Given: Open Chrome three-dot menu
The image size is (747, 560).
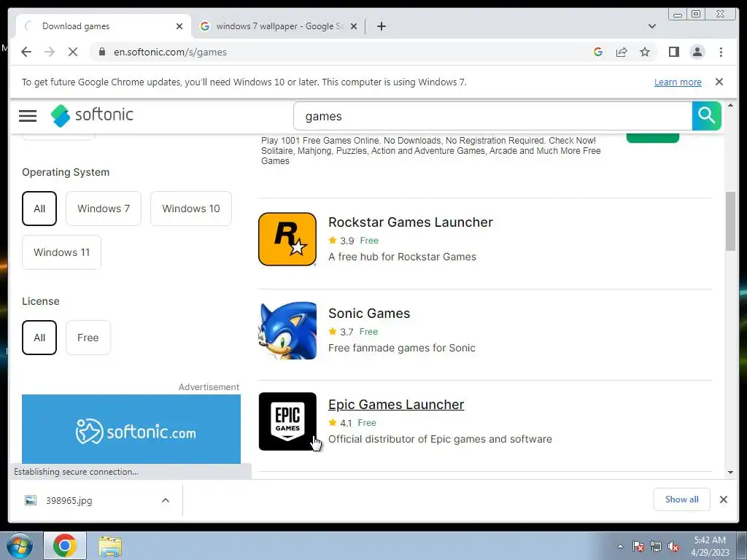Looking at the screenshot, I should (721, 52).
